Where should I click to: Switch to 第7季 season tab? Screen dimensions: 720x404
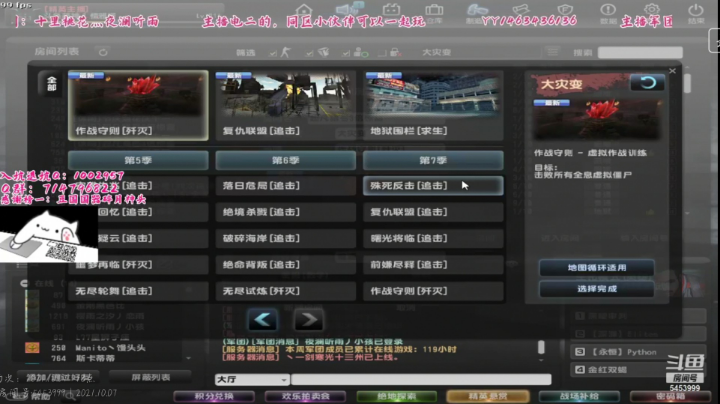(x=433, y=160)
